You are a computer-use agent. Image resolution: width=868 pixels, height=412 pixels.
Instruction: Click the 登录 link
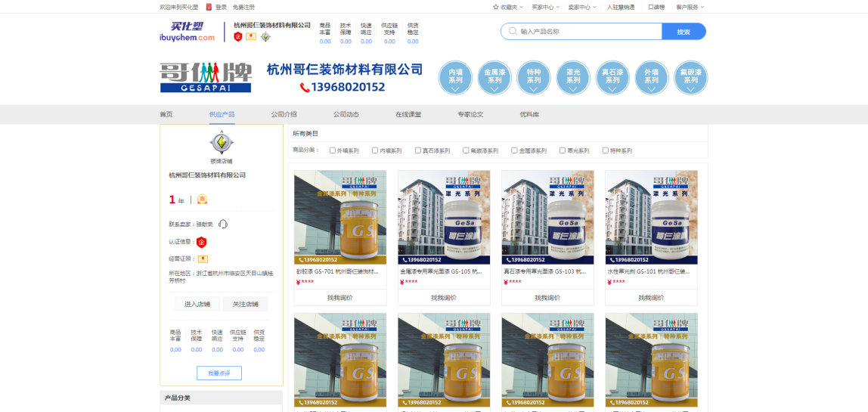221,8
